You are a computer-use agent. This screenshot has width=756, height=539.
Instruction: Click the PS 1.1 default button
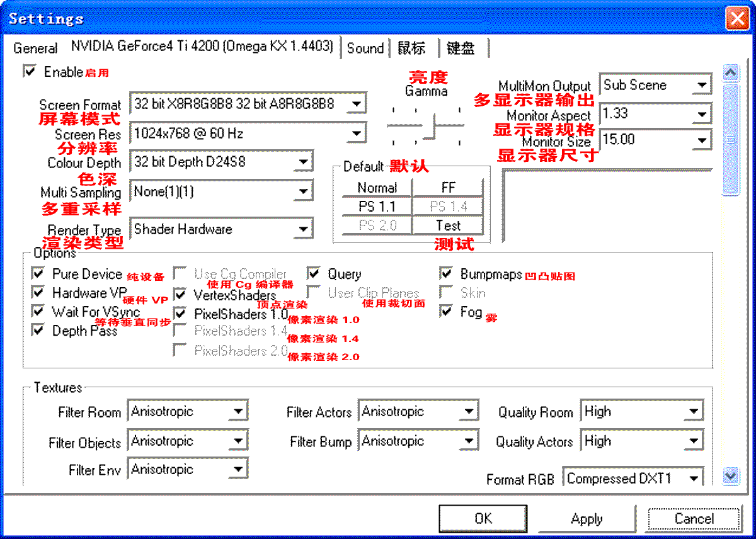(x=377, y=207)
